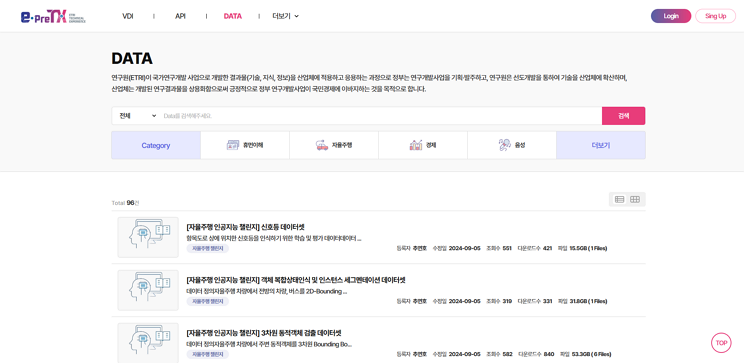Open the API menu item
Viewport: 744px width, 363px height.
point(180,16)
